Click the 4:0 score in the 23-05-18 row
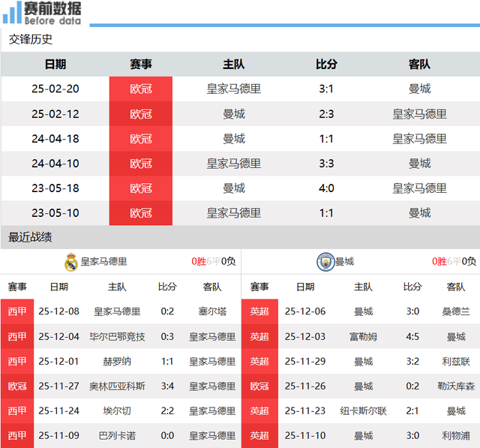The height and width of the screenshot is (448, 480). [x=326, y=188]
